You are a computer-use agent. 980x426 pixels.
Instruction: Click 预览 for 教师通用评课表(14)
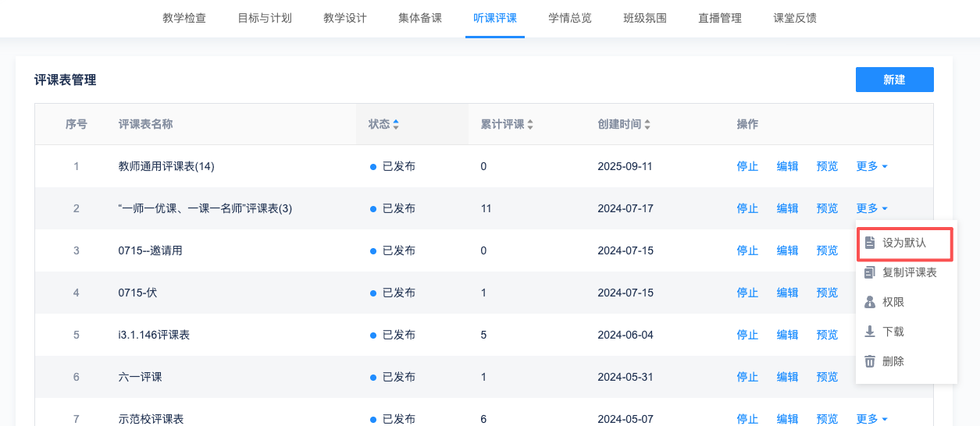[827, 166]
